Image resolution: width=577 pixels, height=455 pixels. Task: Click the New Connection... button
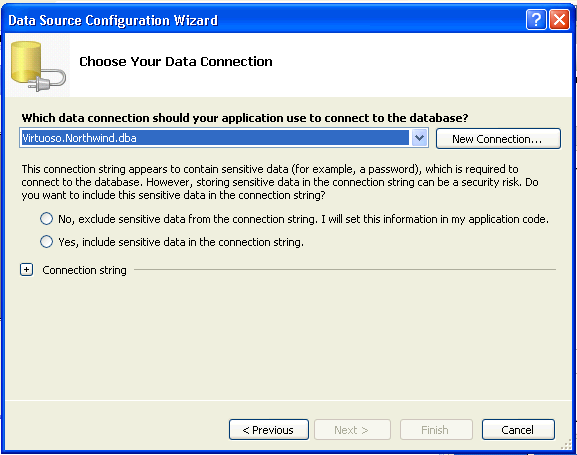pos(498,139)
